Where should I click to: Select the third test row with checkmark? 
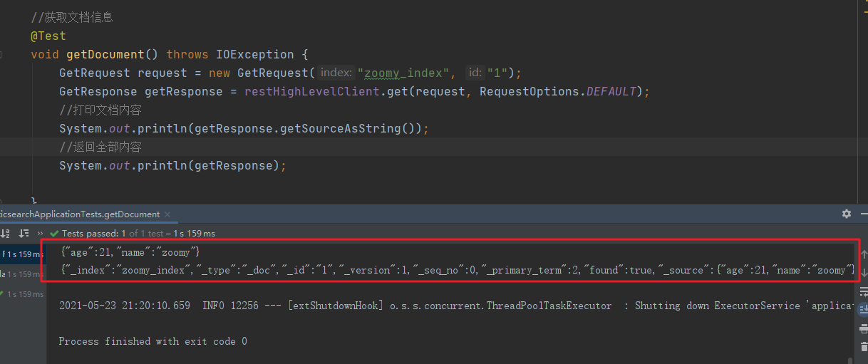click(x=22, y=294)
